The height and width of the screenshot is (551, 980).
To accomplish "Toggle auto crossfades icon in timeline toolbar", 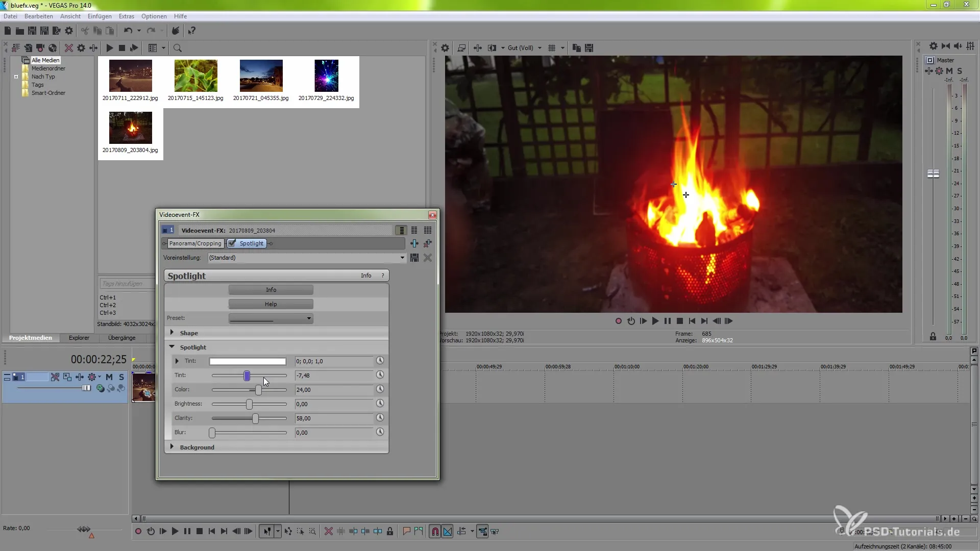I will (x=448, y=532).
